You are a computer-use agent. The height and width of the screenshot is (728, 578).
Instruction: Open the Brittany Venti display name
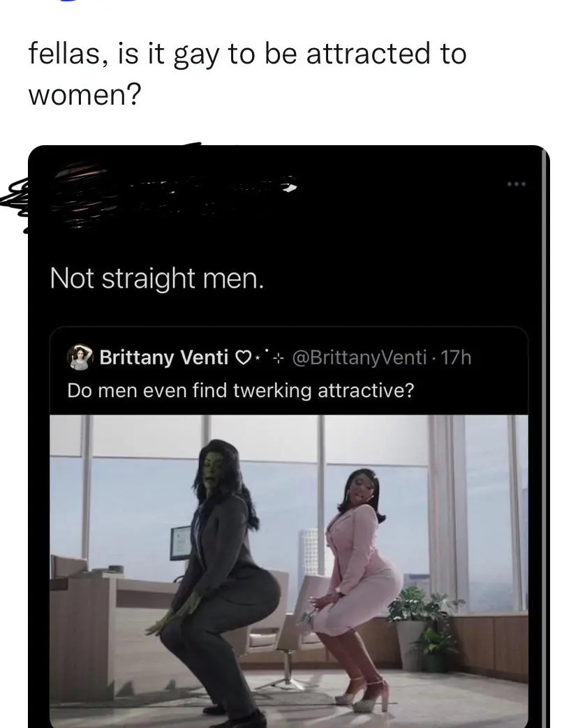(x=164, y=357)
